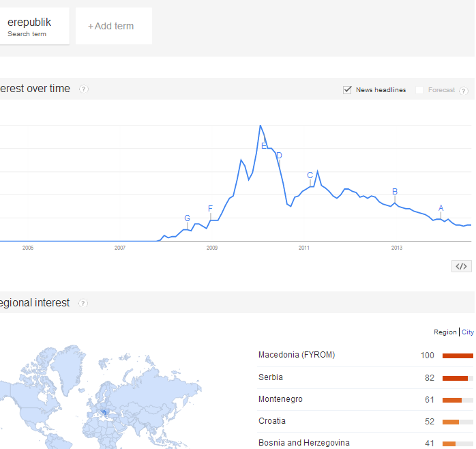
Task: Click the +Add term box
Action: point(113,26)
